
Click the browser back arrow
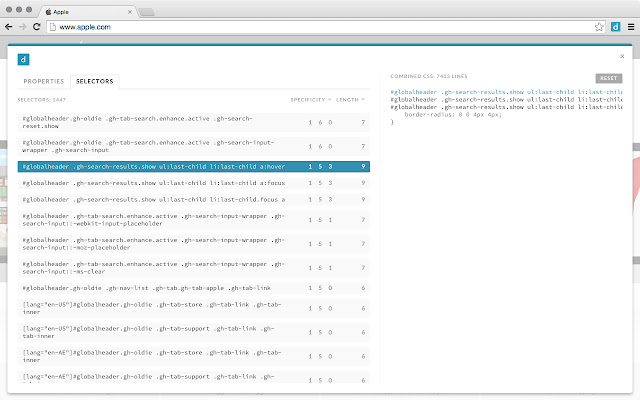tap(11, 27)
